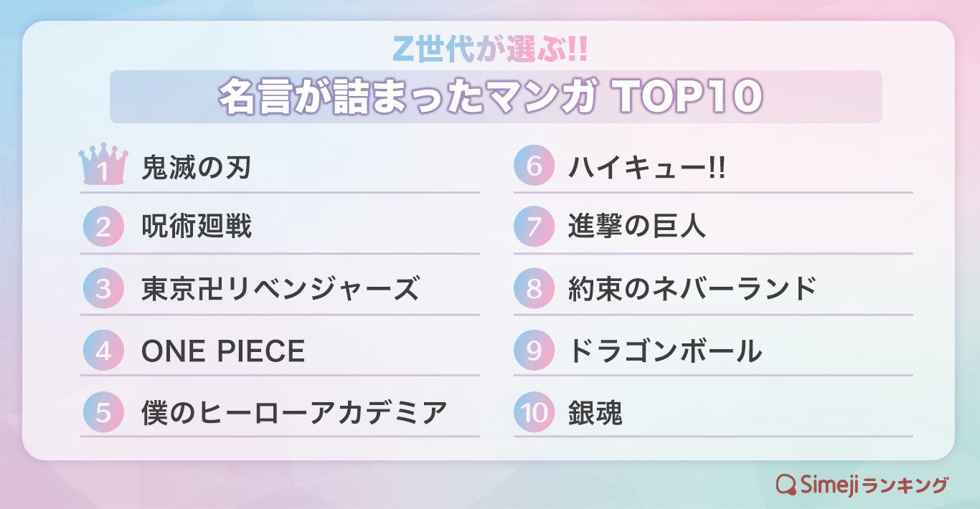980x509 pixels.
Task: Select the 鬼滅の刃 title text
Action: [197, 168]
